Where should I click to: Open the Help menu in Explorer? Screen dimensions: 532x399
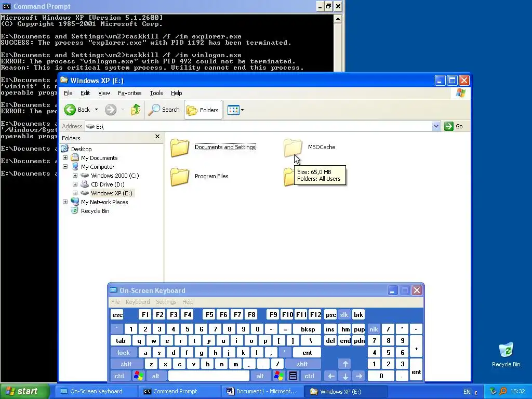tap(176, 93)
